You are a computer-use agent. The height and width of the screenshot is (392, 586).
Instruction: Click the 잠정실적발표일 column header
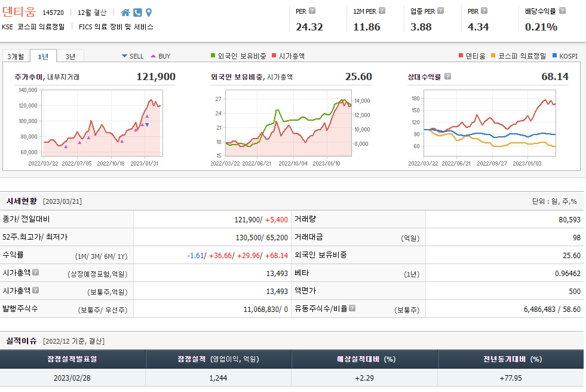pos(72,359)
